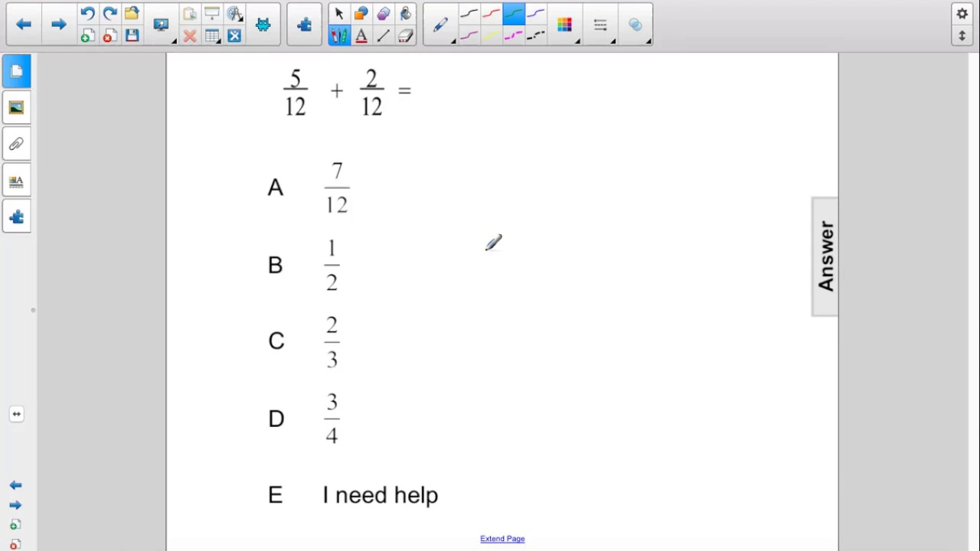
Task: Pull the Answer tab on page
Action: [825, 256]
